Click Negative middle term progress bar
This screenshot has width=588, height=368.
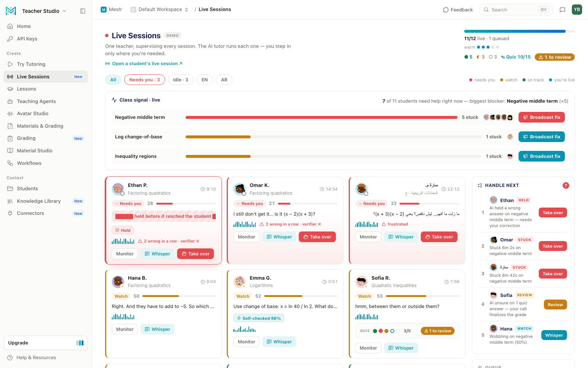(x=322, y=117)
